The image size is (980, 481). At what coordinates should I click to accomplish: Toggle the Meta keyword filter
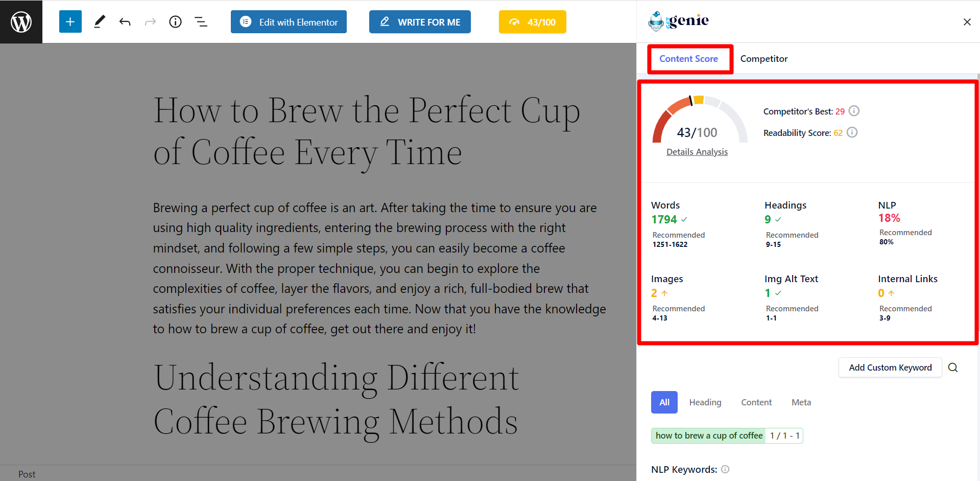pyautogui.click(x=801, y=402)
